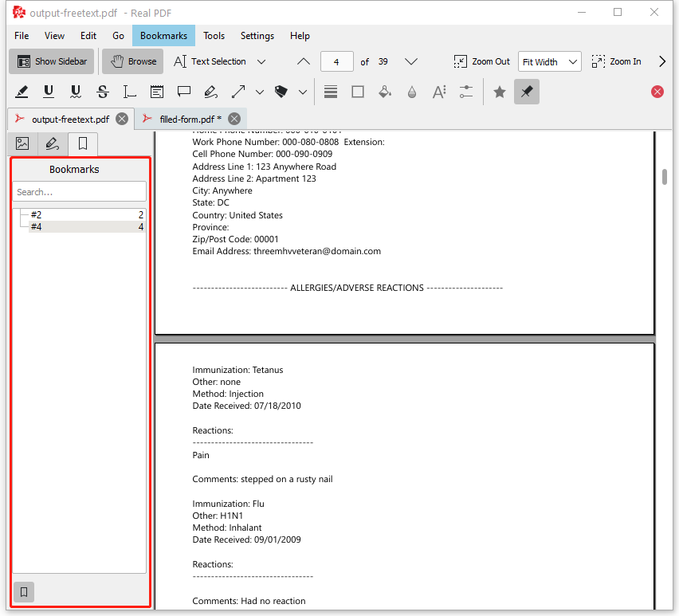Add a bookmark using bottom sidebar button

24,592
